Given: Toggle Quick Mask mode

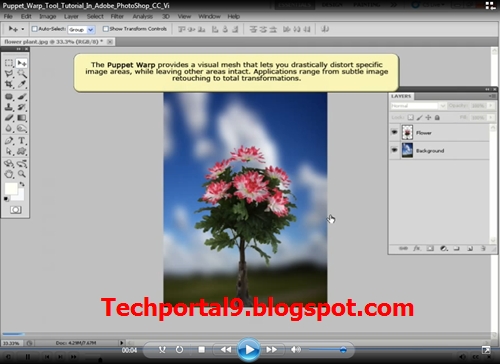Looking at the screenshot, I should (x=16, y=210).
